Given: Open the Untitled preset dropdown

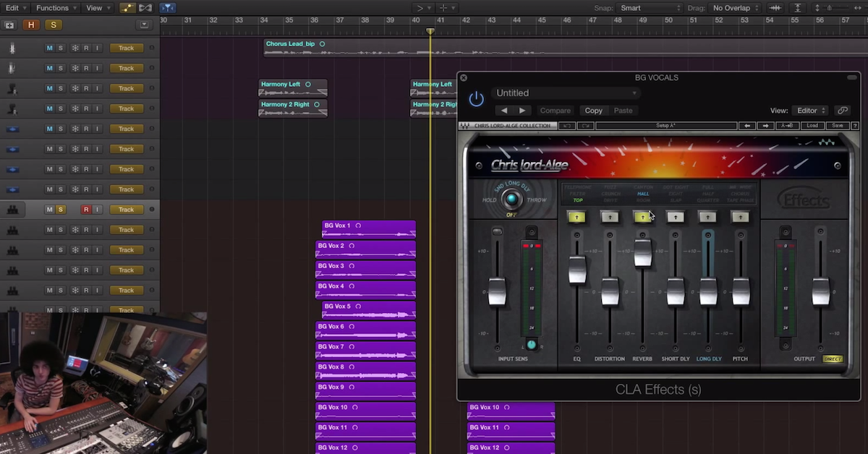Looking at the screenshot, I should (x=564, y=93).
